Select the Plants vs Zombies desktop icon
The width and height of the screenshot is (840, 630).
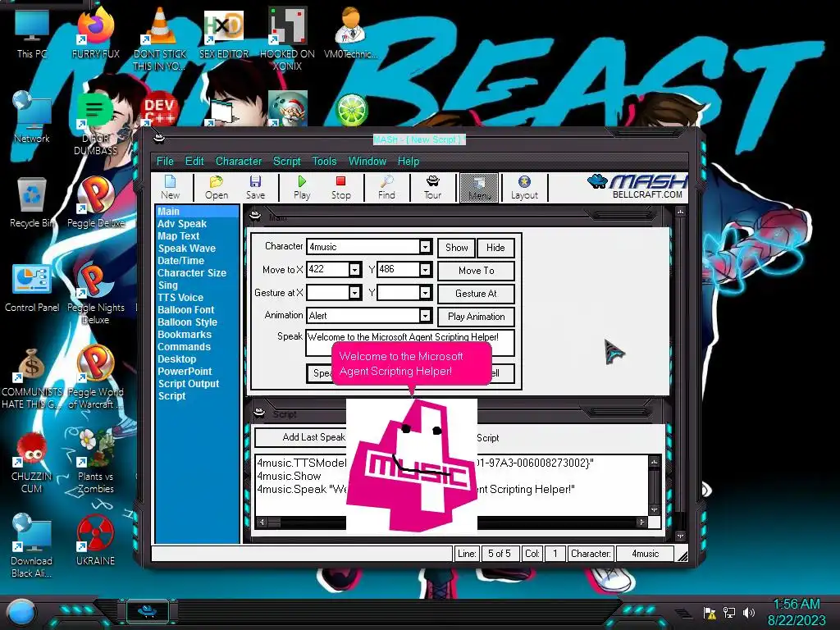click(95, 461)
